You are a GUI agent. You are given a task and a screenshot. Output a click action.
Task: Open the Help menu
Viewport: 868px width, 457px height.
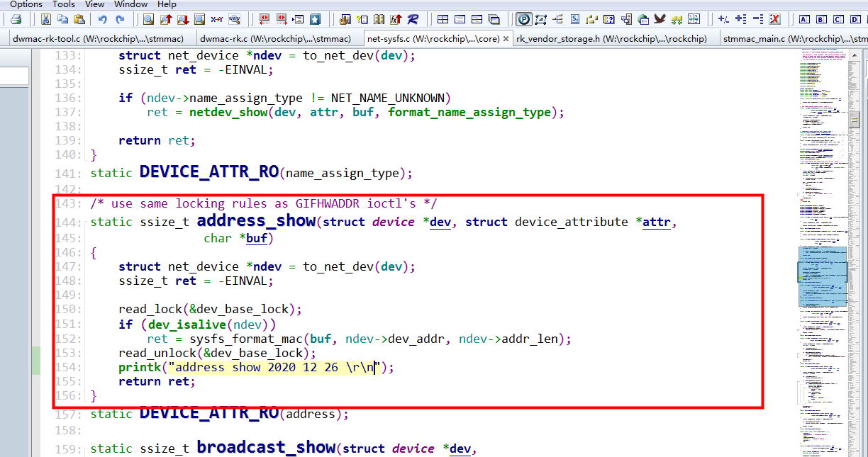point(167,4)
